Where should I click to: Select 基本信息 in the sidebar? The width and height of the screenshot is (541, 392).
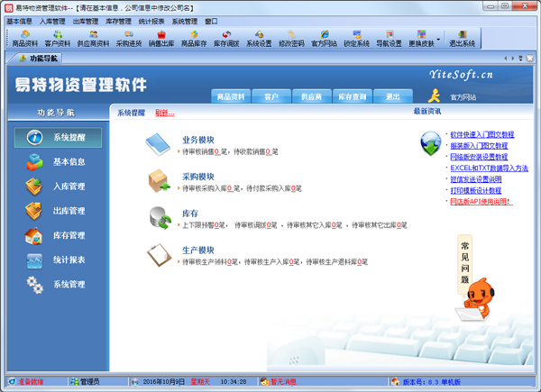point(58,162)
